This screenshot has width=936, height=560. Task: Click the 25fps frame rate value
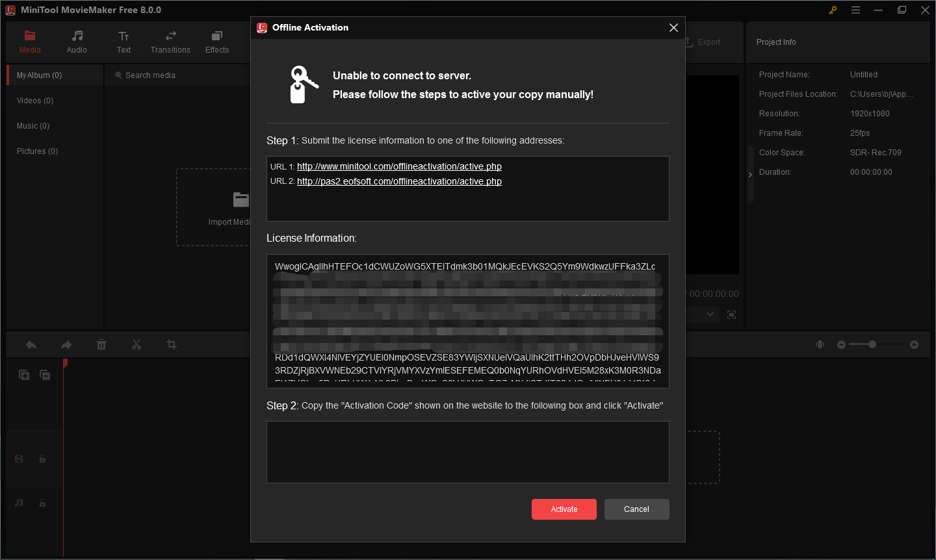pos(860,133)
